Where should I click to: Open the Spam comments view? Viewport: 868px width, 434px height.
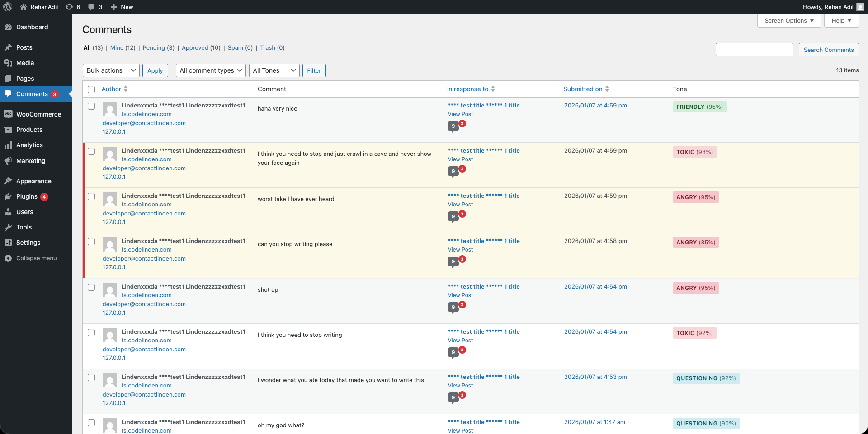click(235, 47)
